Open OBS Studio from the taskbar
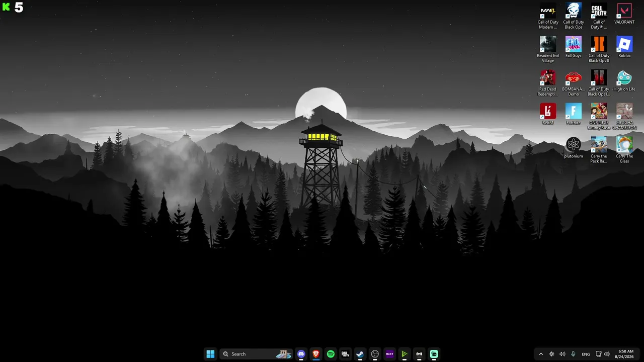 point(375,354)
